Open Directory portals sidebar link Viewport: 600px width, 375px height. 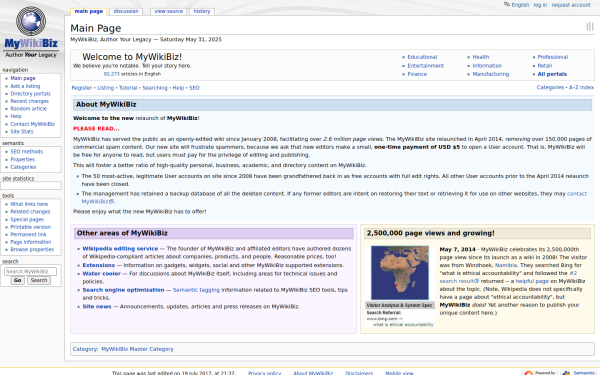(31, 94)
